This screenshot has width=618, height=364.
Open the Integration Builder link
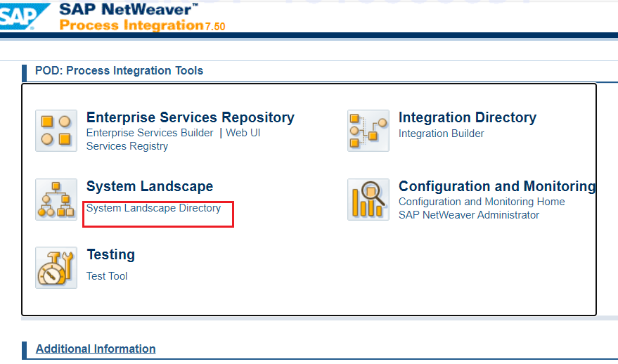441,134
